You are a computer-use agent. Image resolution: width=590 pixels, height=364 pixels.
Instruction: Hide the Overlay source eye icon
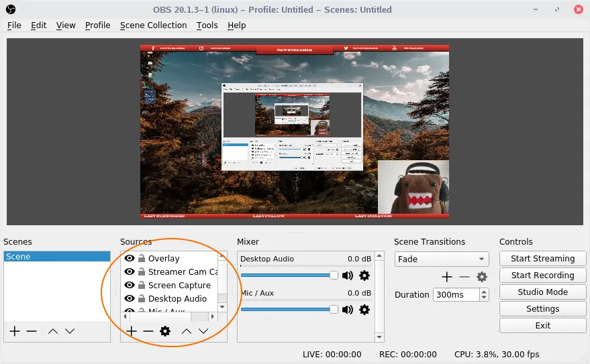pyautogui.click(x=130, y=258)
